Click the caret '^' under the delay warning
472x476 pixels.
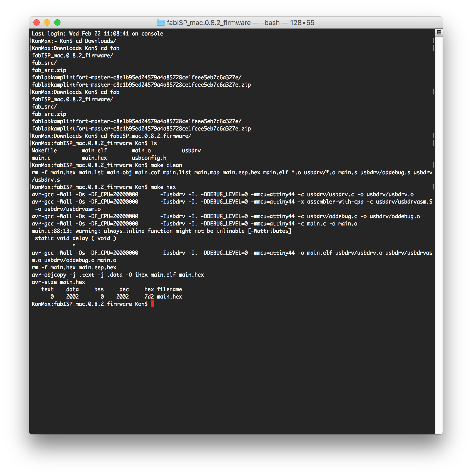[74, 245]
